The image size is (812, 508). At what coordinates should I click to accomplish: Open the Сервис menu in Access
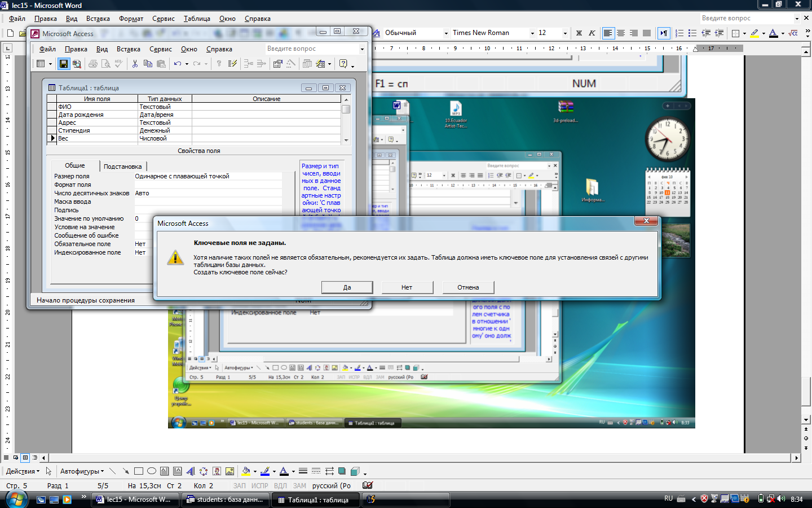[161, 49]
